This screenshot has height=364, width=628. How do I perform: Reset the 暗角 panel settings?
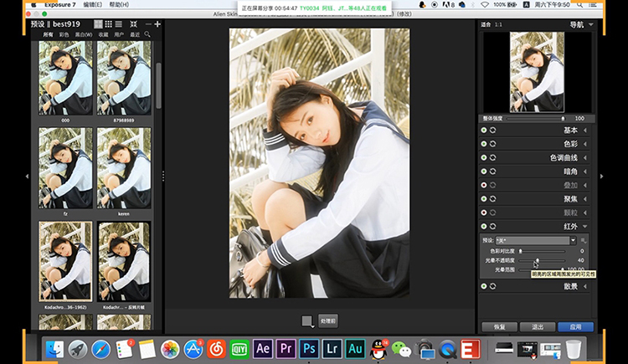(x=492, y=172)
